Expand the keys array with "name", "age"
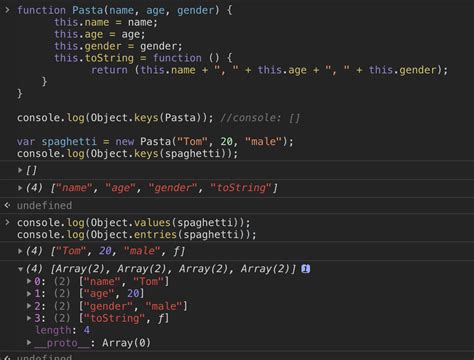The height and width of the screenshot is (360, 474). tap(20, 188)
